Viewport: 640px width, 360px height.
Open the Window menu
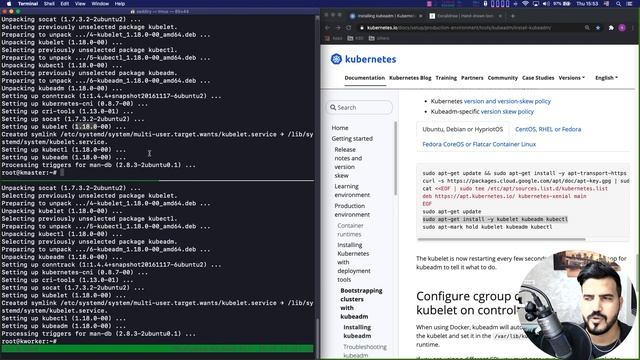[100, 4]
